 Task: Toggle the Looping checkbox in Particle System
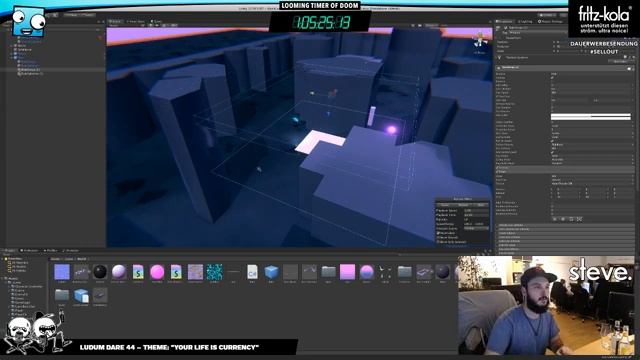coord(553,78)
